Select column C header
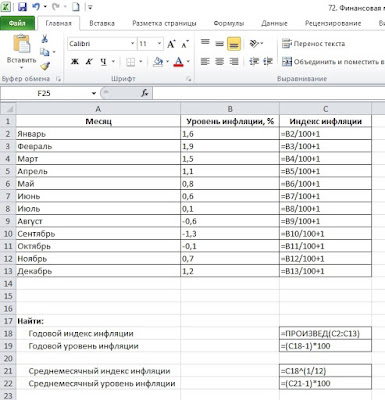 [325, 109]
